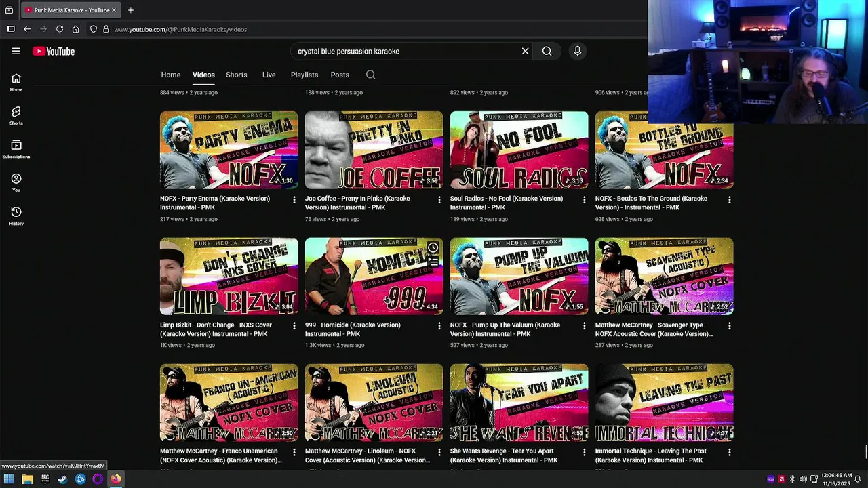Open options for Franco Unamerican video
Viewport: 868px width, 488px height.
(294, 452)
